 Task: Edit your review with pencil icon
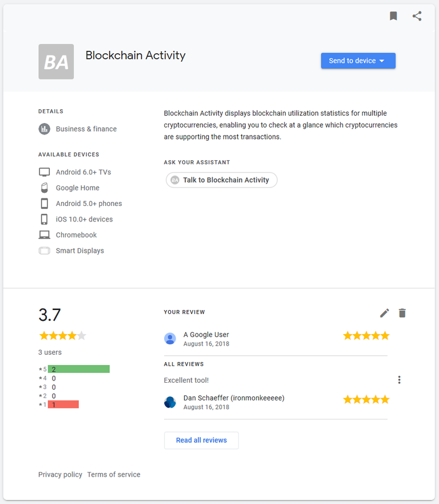click(x=385, y=313)
